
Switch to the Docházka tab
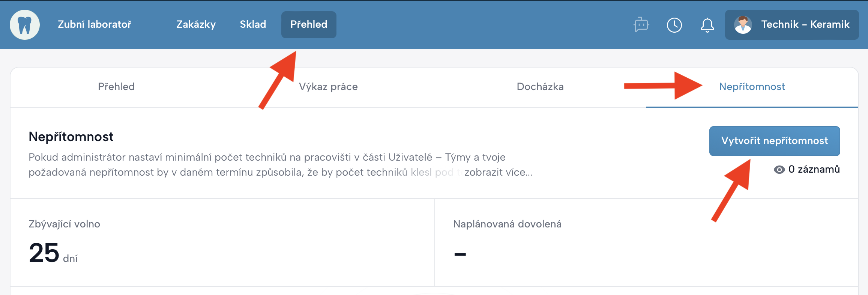[x=540, y=87]
